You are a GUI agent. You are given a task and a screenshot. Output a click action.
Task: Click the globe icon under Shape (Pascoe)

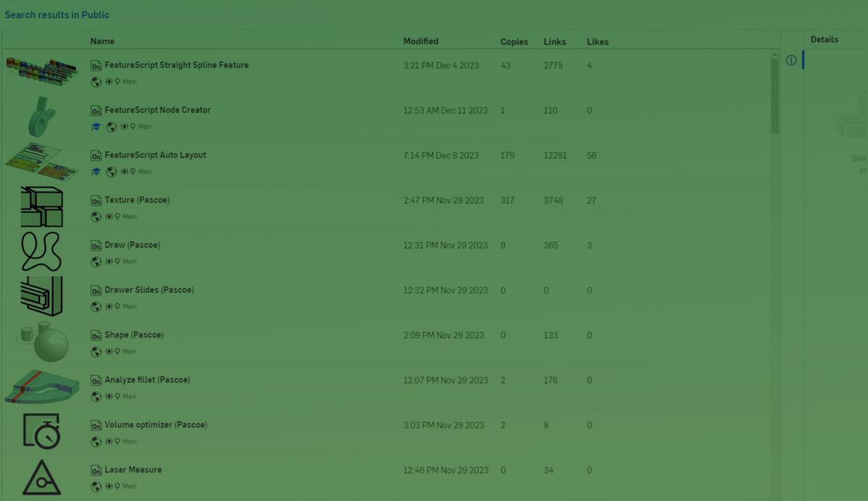95,352
